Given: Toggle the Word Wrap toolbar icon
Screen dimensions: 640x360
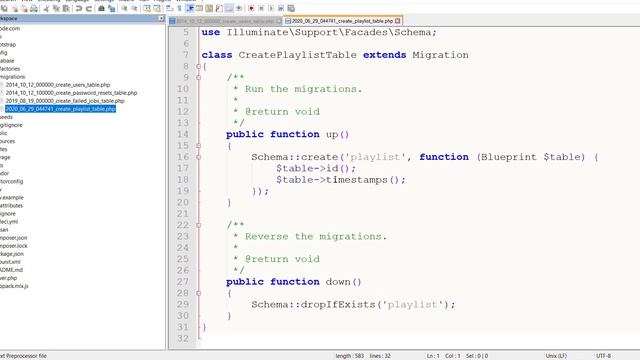Looking at the screenshot, I should point(169,8).
